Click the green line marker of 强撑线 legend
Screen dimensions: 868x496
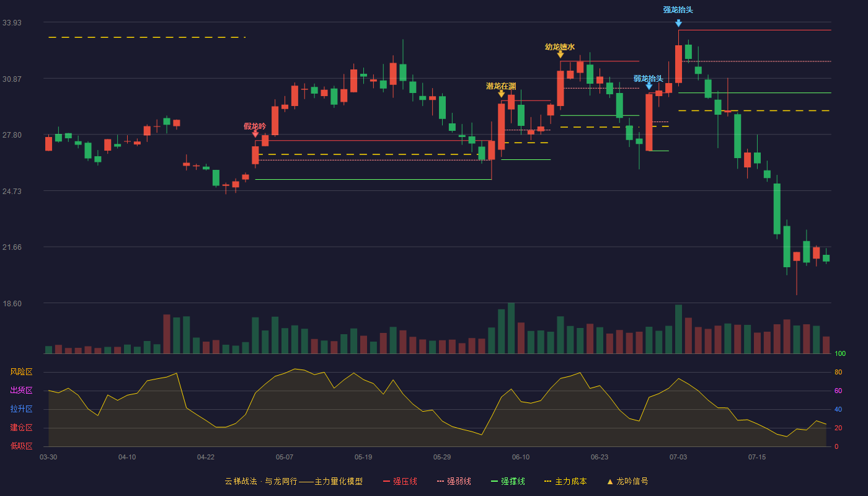(x=495, y=481)
